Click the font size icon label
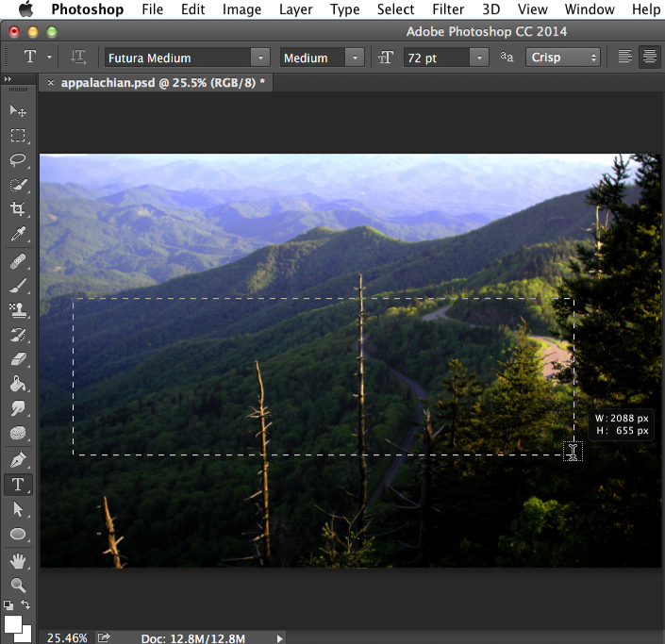Image resolution: width=665 pixels, height=644 pixels. coord(386,57)
